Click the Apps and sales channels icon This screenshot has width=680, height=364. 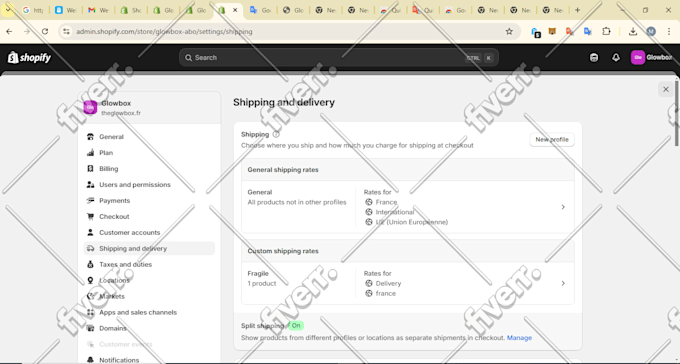(x=90, y=312)
